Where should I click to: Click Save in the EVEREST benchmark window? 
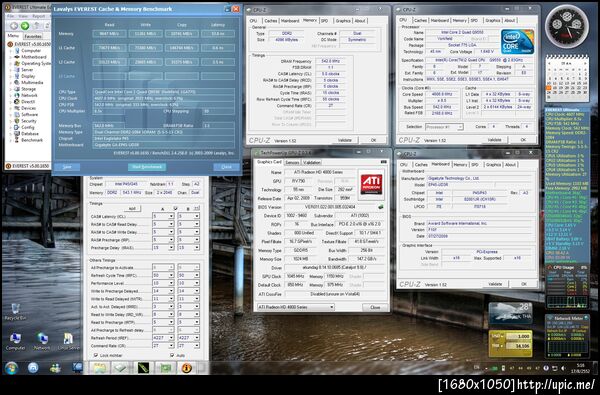pos(67,167)
